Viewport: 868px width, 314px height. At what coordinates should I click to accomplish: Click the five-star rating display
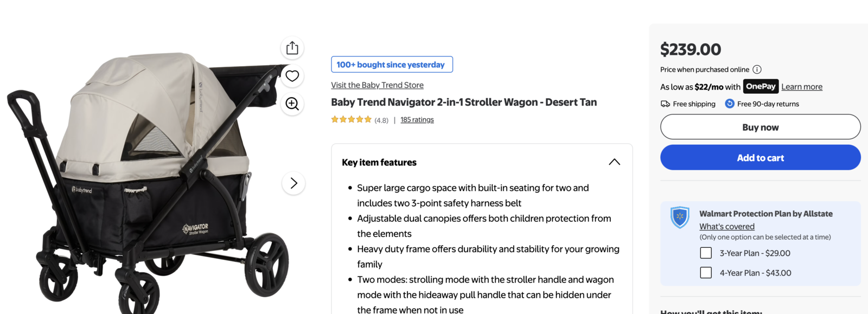click(x=351, y=120)
